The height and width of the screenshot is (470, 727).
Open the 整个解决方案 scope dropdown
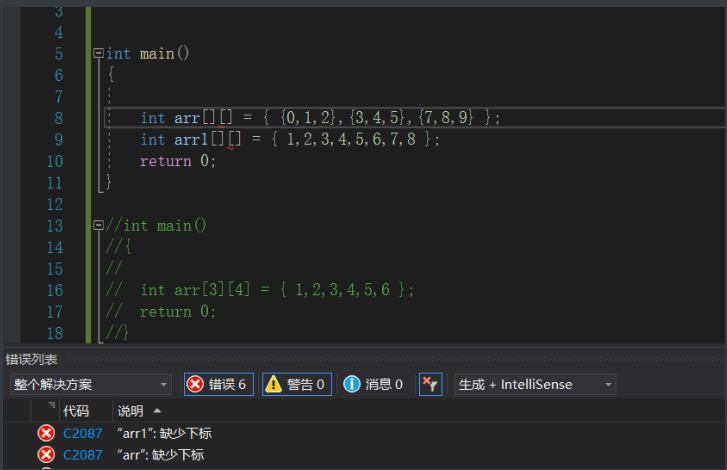91,384
